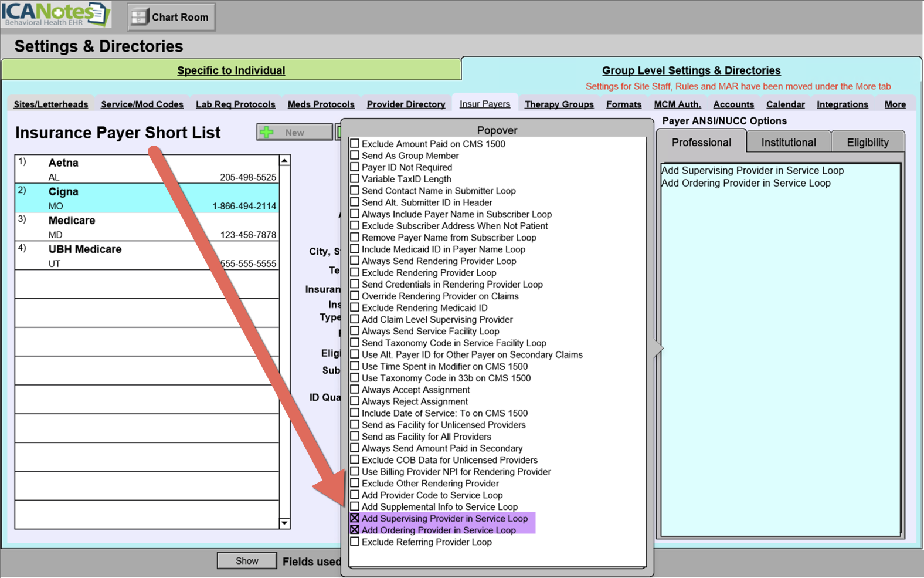The width and height of the screenshot is (924, 578).
Task: Switch to Specific to Individual tab
Action: pos(231,70)
